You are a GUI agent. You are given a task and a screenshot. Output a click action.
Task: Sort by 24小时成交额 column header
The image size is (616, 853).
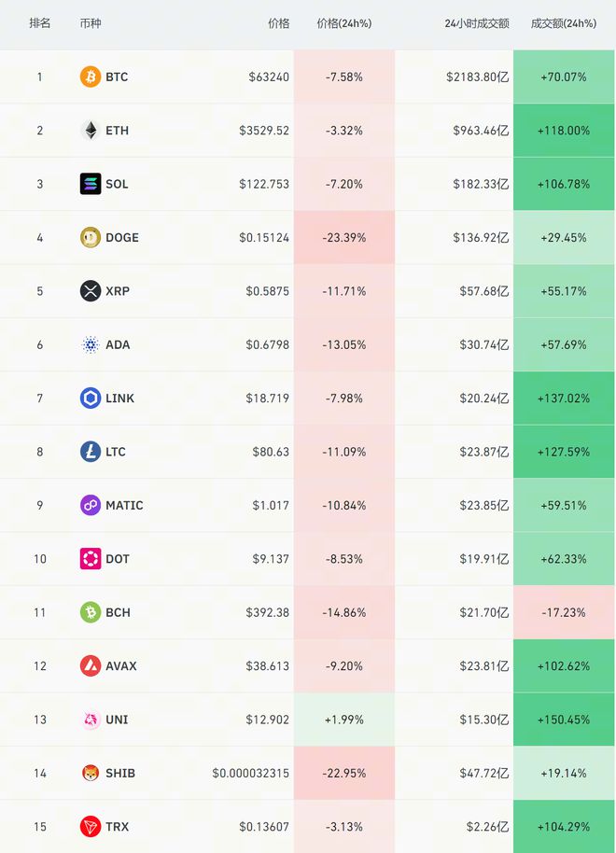pyautogui.click(x=477, y=23)
